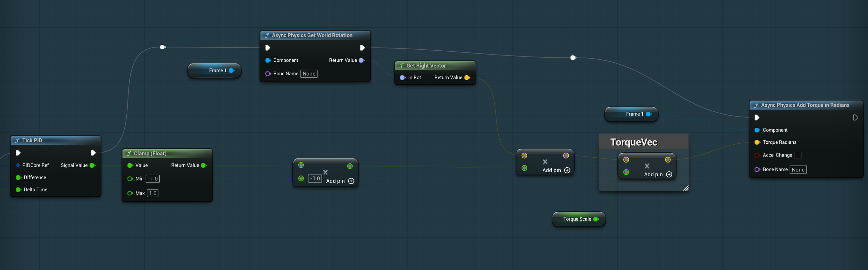This screenshot has width=868, height=270.
Task: Select the Get Right Vector node header
Action: 435,66
